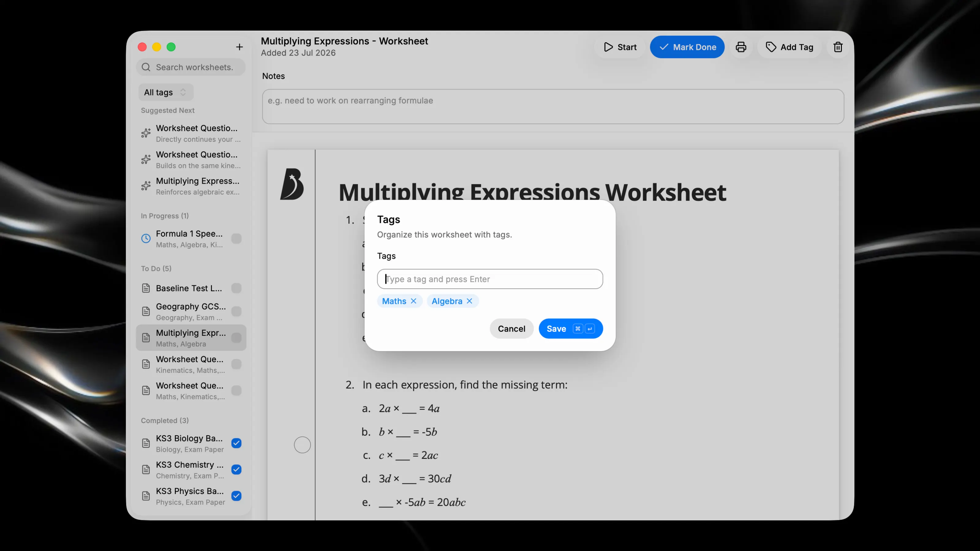Open suggested Multiplying Express... worksheet
Viewport: 980px width, 551px height.
pyautogui.click(x=191, y=186)
